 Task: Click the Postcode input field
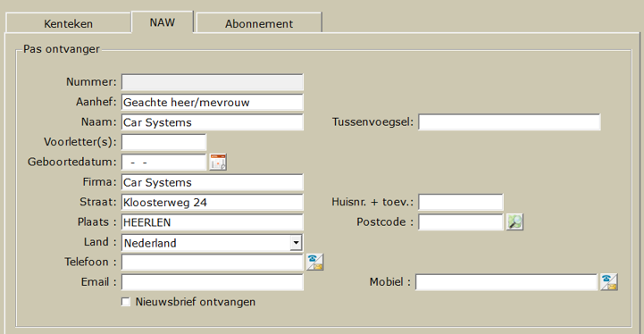(461, 222)
